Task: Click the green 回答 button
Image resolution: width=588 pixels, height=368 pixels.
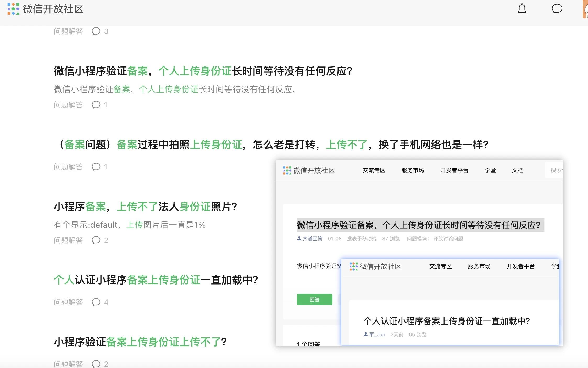Action: click(x=314, y=299)
